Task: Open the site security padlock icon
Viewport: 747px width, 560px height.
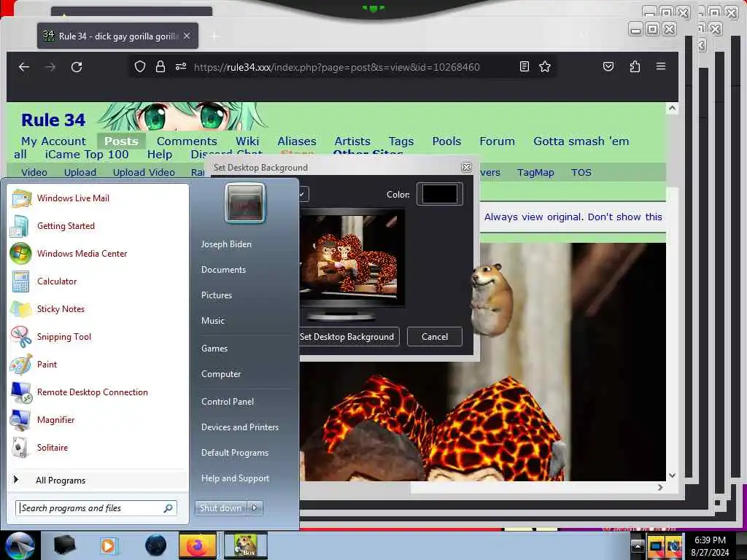Action: point(160,66)
